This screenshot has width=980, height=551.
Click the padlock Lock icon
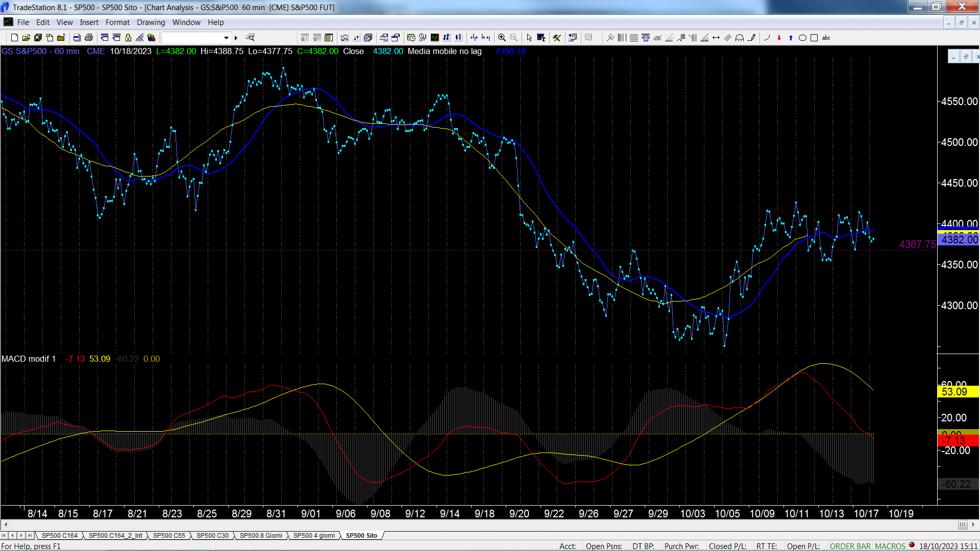[128, 38]
